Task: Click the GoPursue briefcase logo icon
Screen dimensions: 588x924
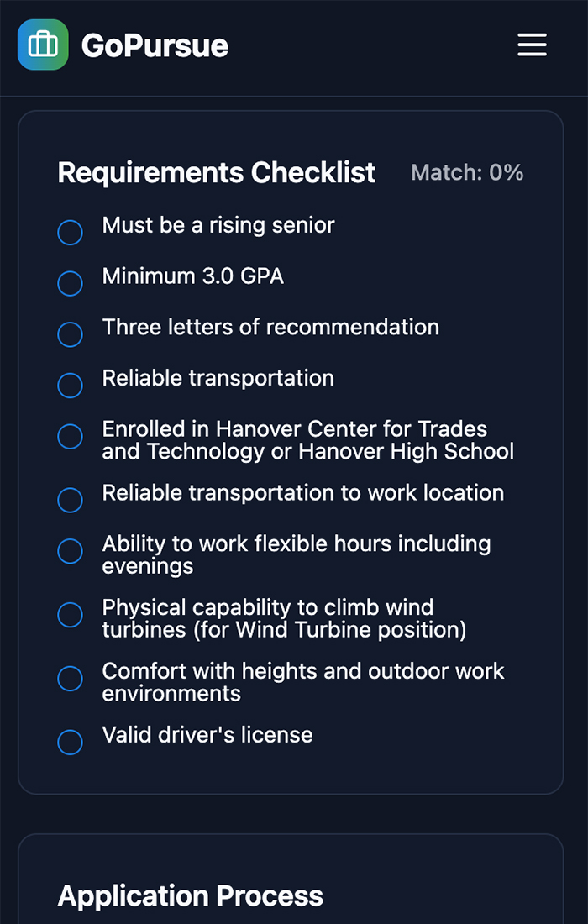Action: [x=43, y=45]
